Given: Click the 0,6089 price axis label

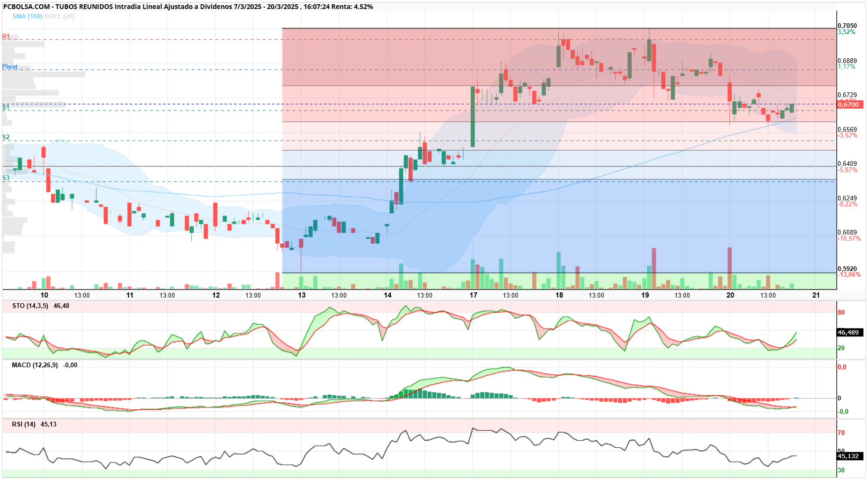Looking at the screenshot, I should pyautogui.click(x=847, y=232).
